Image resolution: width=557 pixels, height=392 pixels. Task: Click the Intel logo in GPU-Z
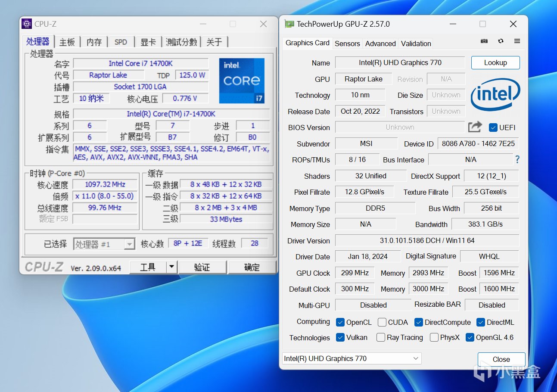[495, 95]
